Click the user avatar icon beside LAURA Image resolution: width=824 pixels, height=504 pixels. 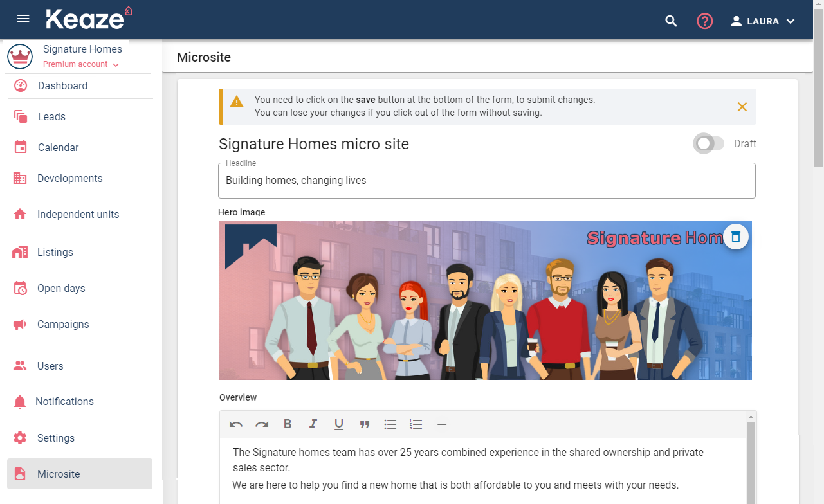[737, 21]
